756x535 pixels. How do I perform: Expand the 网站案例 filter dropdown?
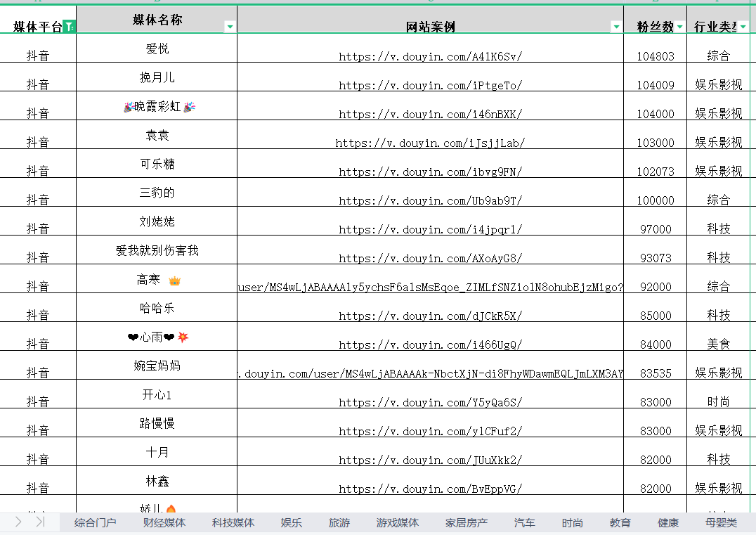point(616,27)
